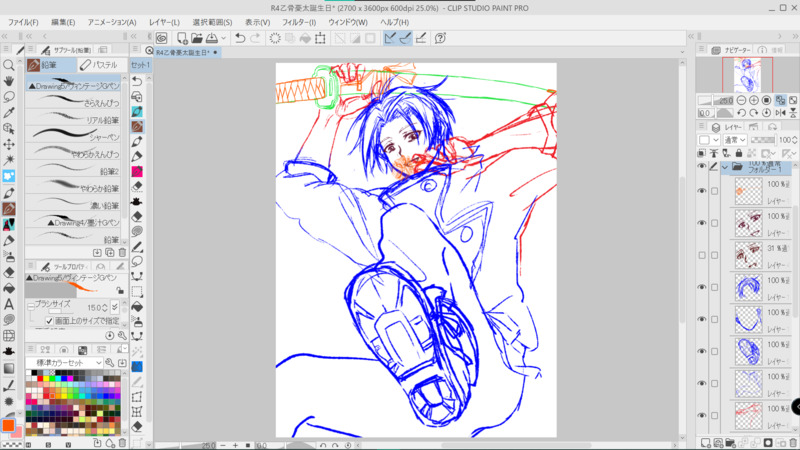Screen dimensions: 800x450
Task: Select the Hand move-view tool
Action: tap(9, 81)
